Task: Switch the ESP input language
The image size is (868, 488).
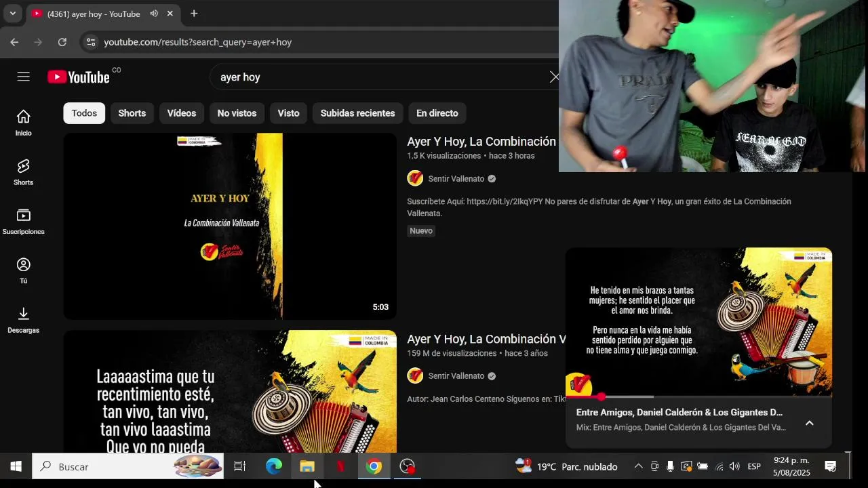Action: click(x=754, y=466)
